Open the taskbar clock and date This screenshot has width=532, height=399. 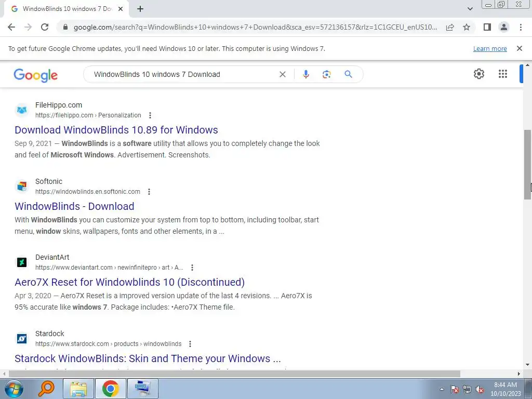506,389
